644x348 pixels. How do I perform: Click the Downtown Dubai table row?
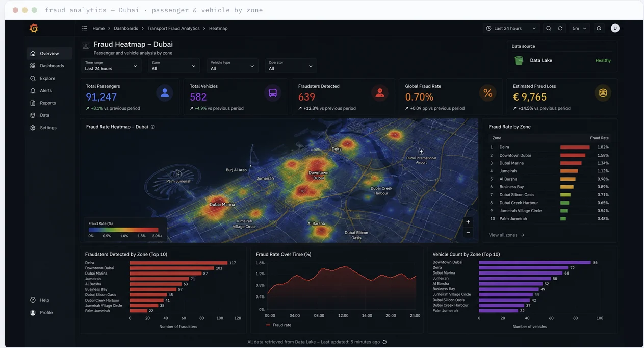(x=550, y=155)
